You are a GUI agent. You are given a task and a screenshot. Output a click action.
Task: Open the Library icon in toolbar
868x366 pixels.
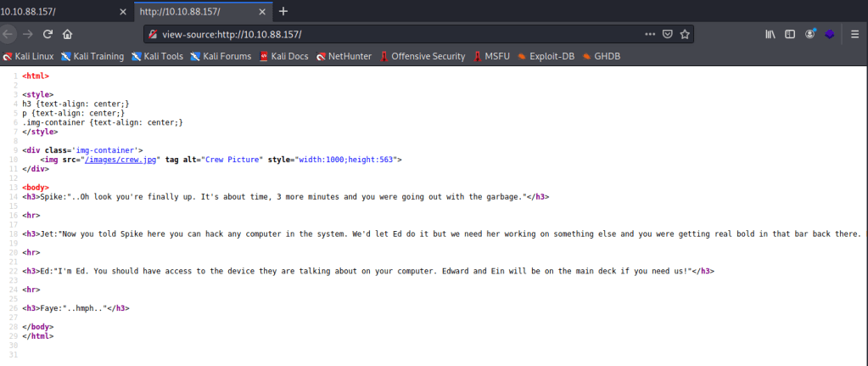(x=770, y=34)
